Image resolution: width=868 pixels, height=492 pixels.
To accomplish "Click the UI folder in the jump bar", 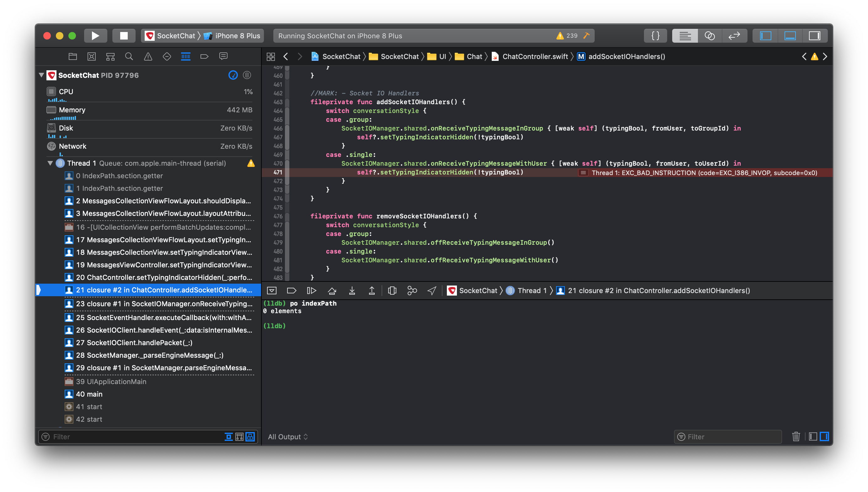I will click(x=437, y=56).
